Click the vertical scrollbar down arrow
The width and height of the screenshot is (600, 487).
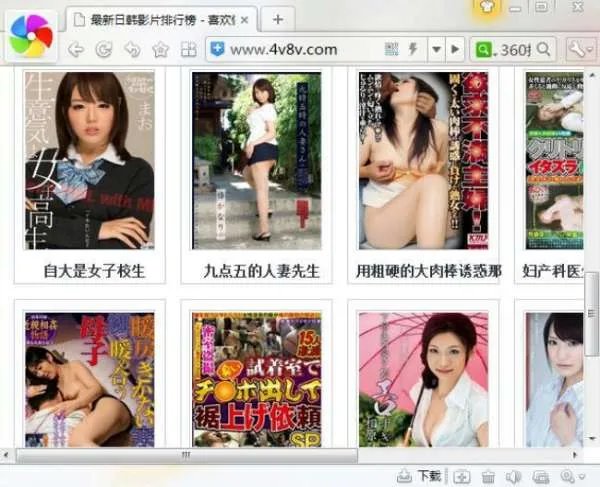pos(592,438)
